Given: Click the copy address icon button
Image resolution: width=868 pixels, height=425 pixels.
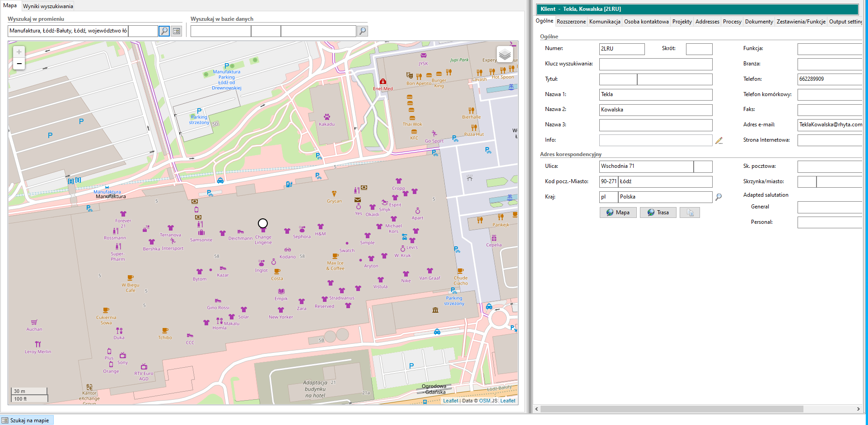Looking at the screenshot, I should (690, 212).
